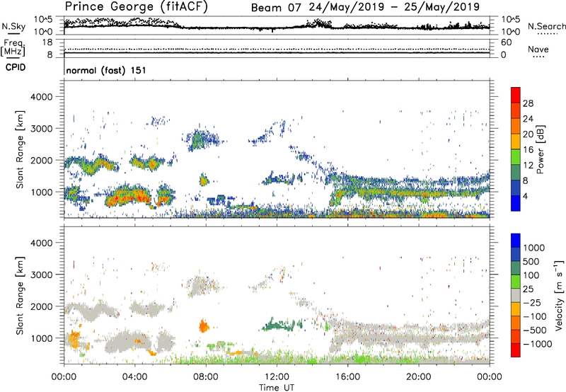Click the "2000" tick of the velocity panel
This screenshot has width=566, height=392.
tap(41, 306)
